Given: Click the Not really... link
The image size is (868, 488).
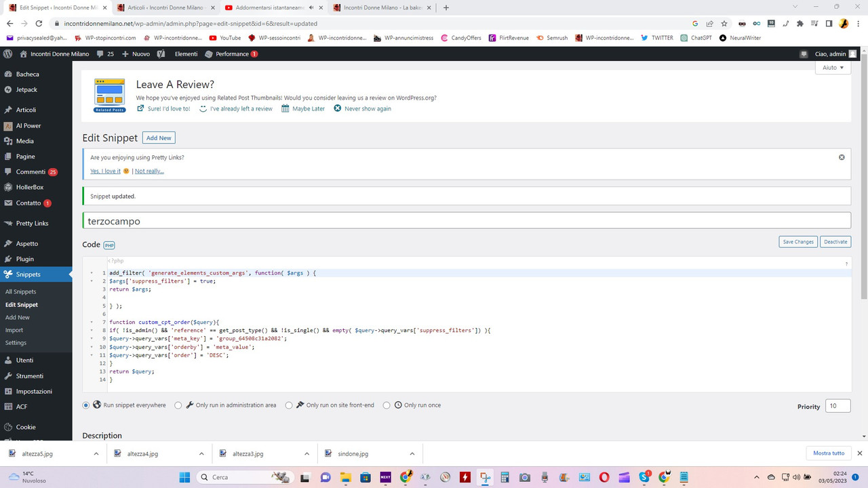Looking at the screenshot, I should click(x=149, y=171).
